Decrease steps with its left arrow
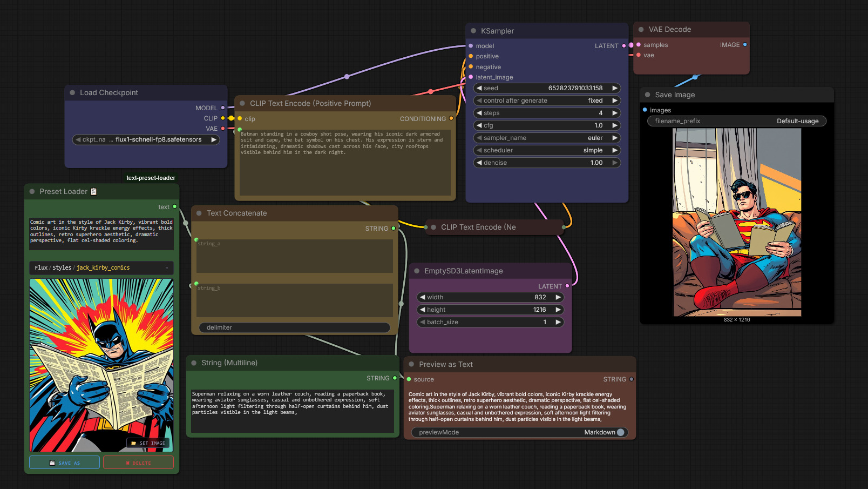Image resolution: width=868 pixels, height=489 pixels. pyautogui.click(x=479, y=113)
